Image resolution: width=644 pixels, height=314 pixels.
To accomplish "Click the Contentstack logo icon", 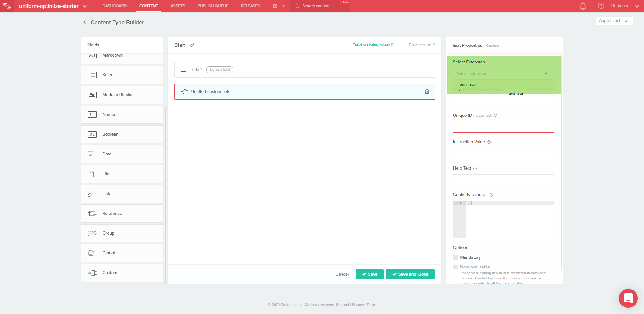I will (7, 6).
